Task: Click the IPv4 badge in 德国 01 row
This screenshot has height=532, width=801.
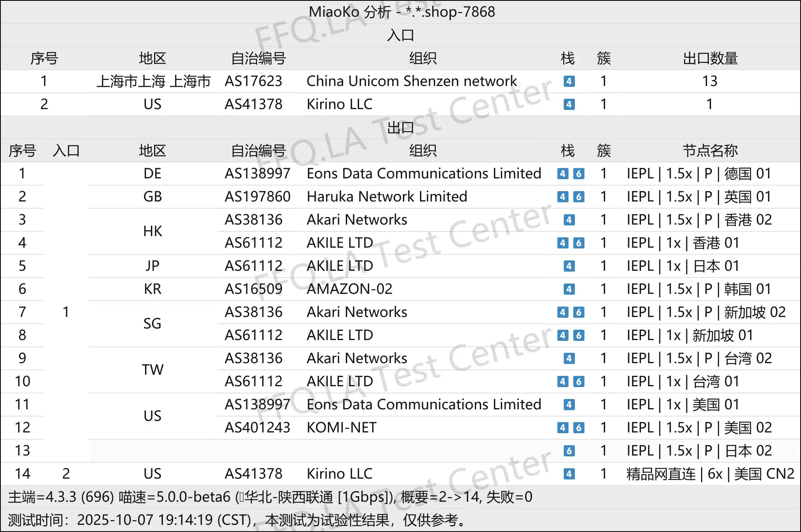Action: [x=562, y=174]
